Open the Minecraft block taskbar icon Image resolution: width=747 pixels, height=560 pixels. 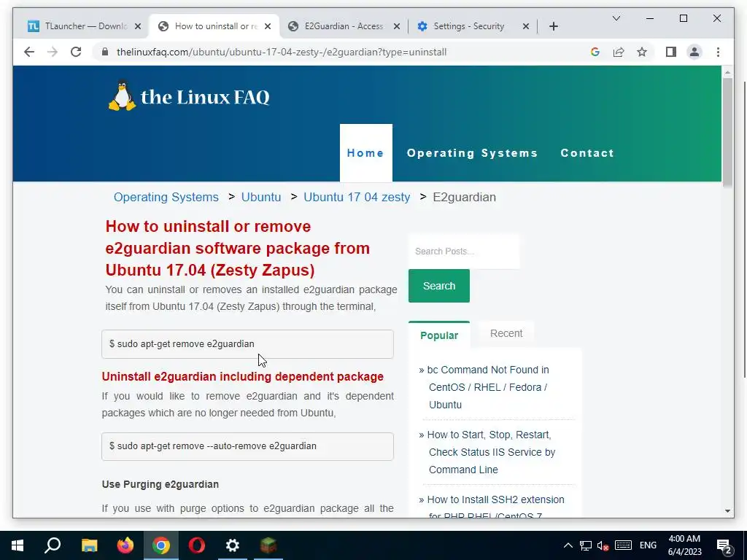[x=268, y=545]
